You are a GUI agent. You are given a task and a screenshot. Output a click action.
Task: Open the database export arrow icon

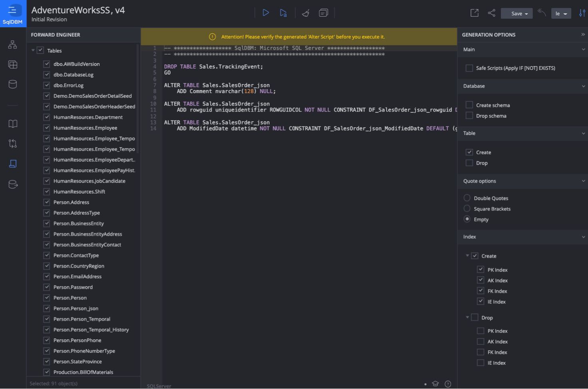point(13,184)
